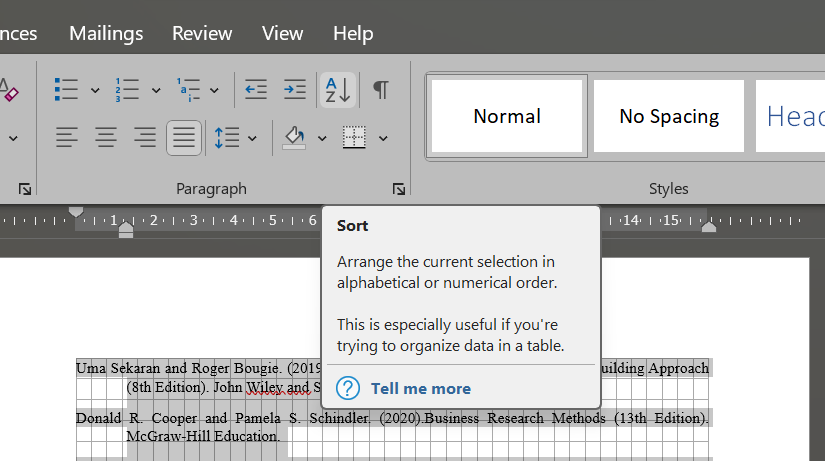Click the right indent ruler marker
This screenshot has width=825, height=461.
click(709, 226)
